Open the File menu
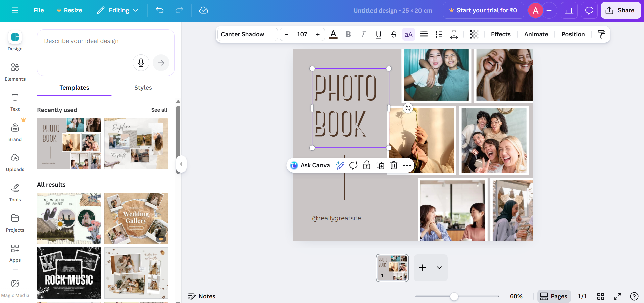The height and width of the screenshot is (303, 644). tap(38, 10)
